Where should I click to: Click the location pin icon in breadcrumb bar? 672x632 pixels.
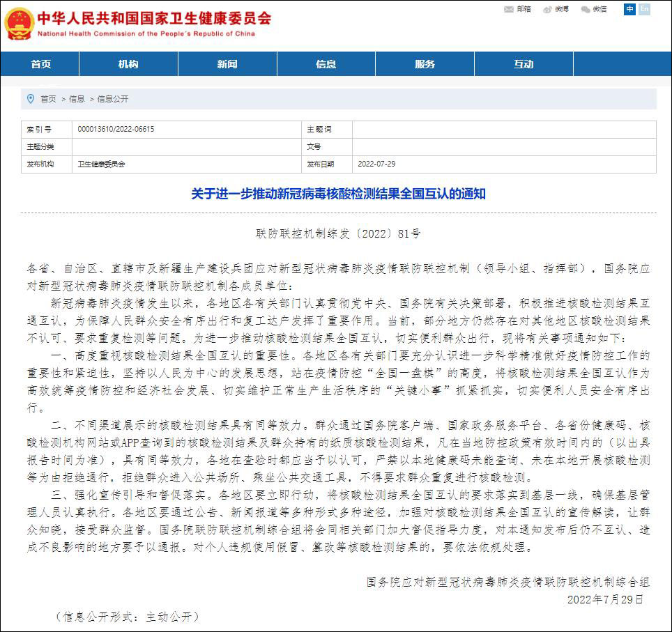click(x=29, y=99)
